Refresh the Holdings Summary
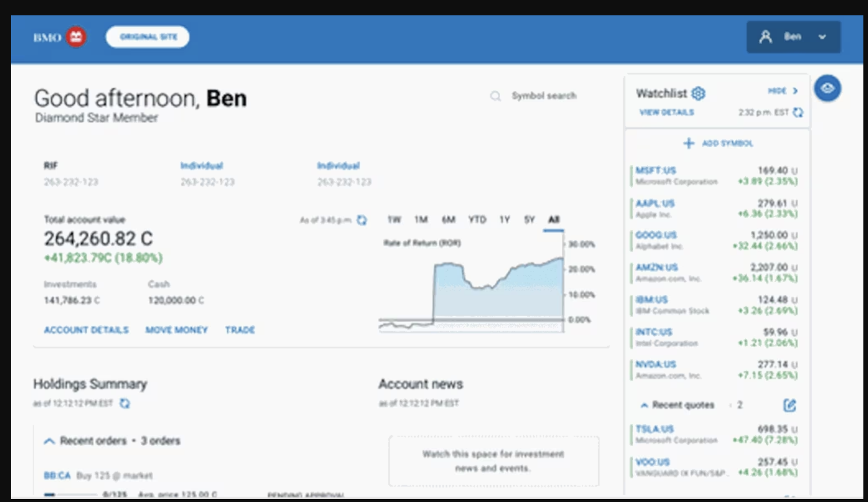The image size is (868, 502). pos(124,403)
